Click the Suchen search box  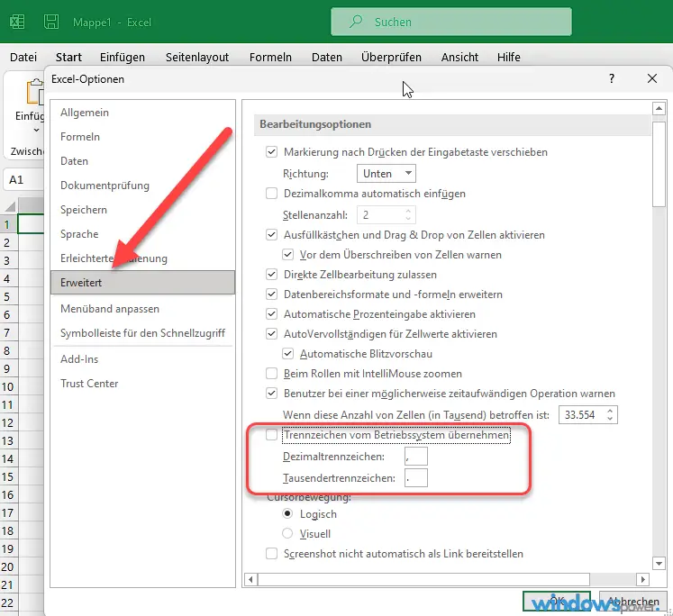click(451, 22)
